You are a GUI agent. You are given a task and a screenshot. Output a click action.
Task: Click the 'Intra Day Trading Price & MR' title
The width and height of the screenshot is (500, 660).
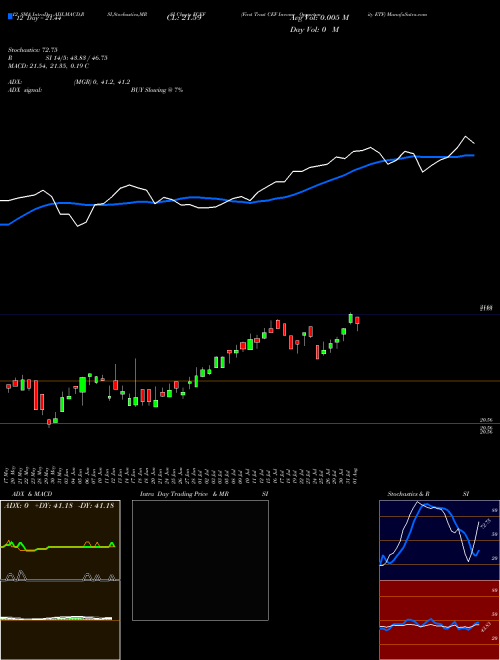[184, 494]
